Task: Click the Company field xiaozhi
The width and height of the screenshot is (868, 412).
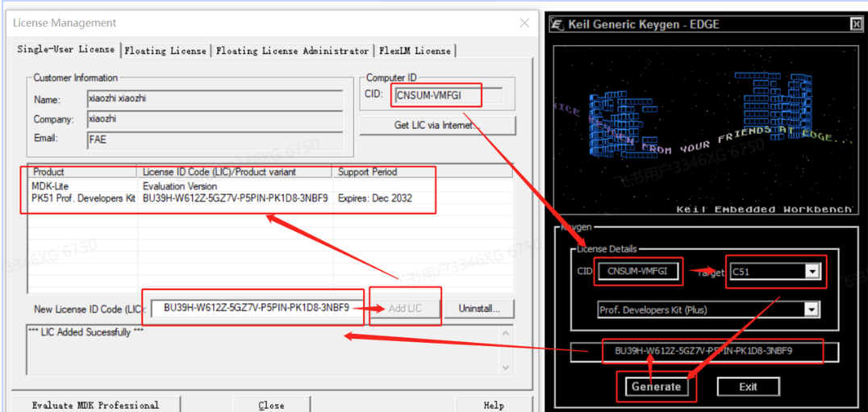Action: pyautogui.click(x=215, y=119)
